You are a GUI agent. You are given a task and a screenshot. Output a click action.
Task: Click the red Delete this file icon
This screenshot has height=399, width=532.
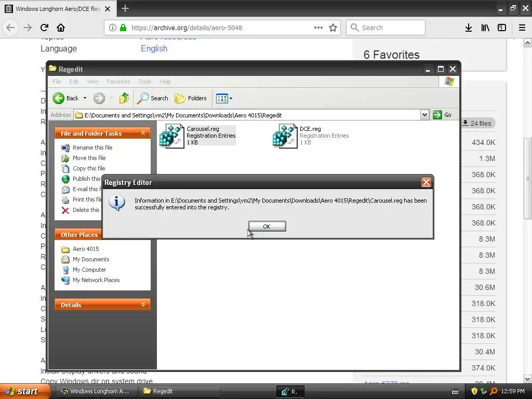pos(65,210)
